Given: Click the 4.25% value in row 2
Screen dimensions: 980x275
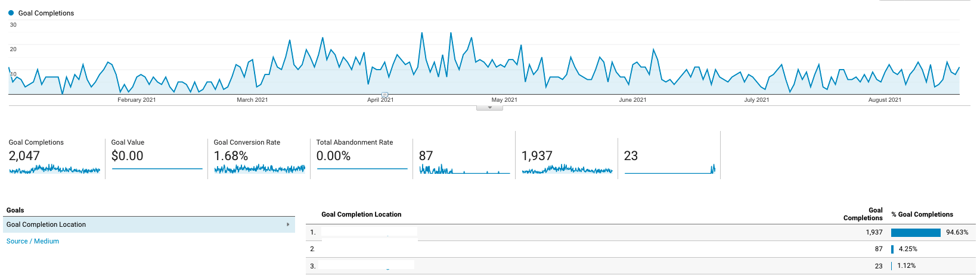Looking at the screenshot, I should pyautogui.click(x=908, y=249).
